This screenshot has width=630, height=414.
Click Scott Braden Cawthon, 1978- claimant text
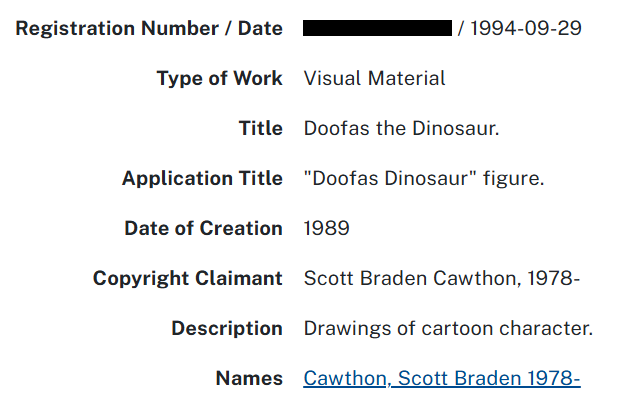click(x=442, y=278)
